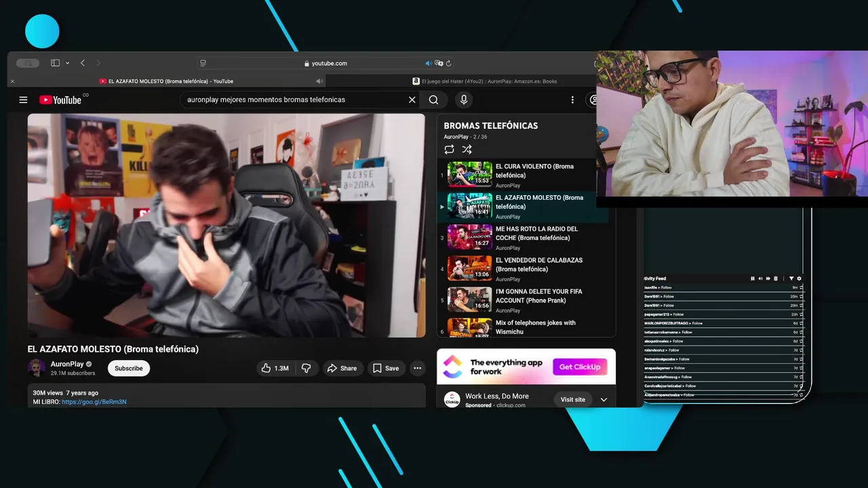The width and height of the screenshot is (868, 488).
Task: Go back in Safari history
Action: [83, 63]
